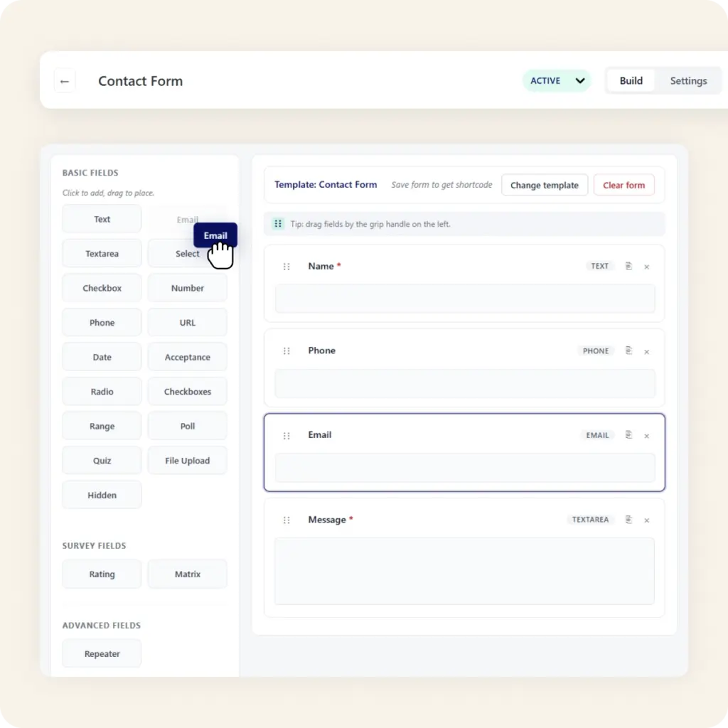The image size is (728, 728).
Task: Click inside the Message textarea box
Action: 465,571
